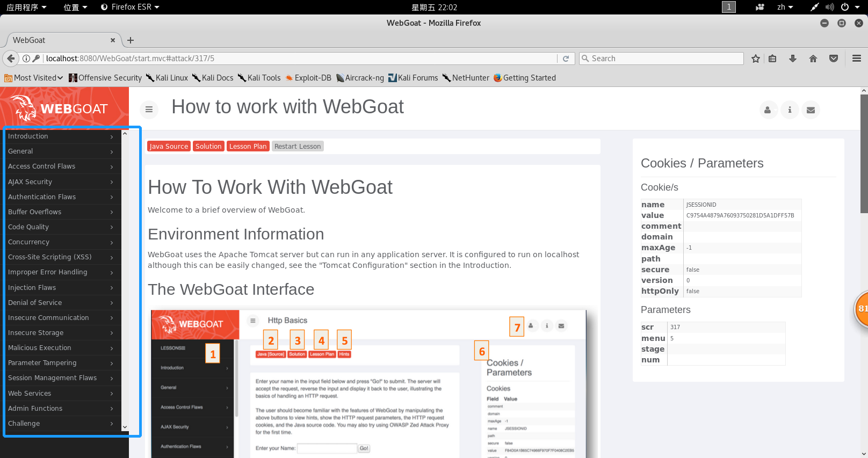This screenshot has height=458, width=868.
Task: Open Firefox downloads arrow icon
Action: [793, 59]
